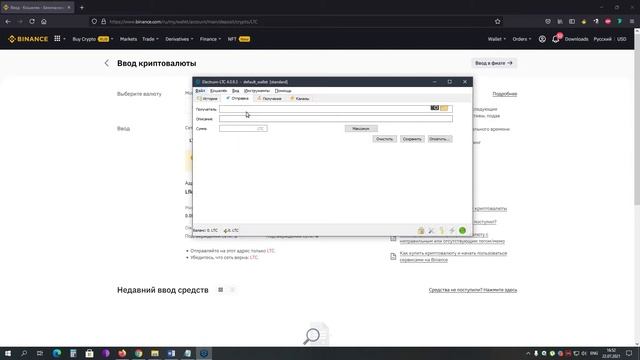The width and height of the screenshot is (640, 360).
Task: Expand the Orders dropdown
Action: point(522,39)
